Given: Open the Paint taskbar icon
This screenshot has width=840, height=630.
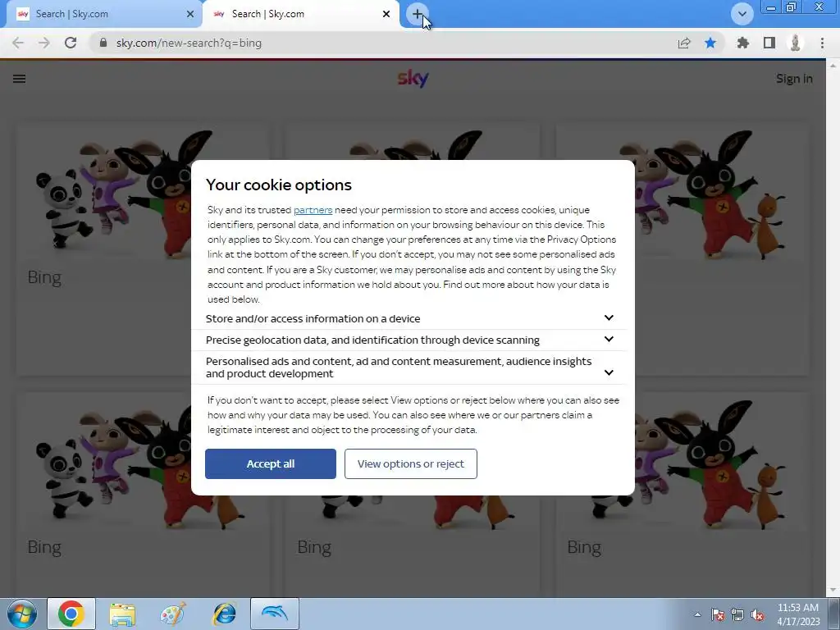Looking at the screenshot, I should tap(173, 614).
